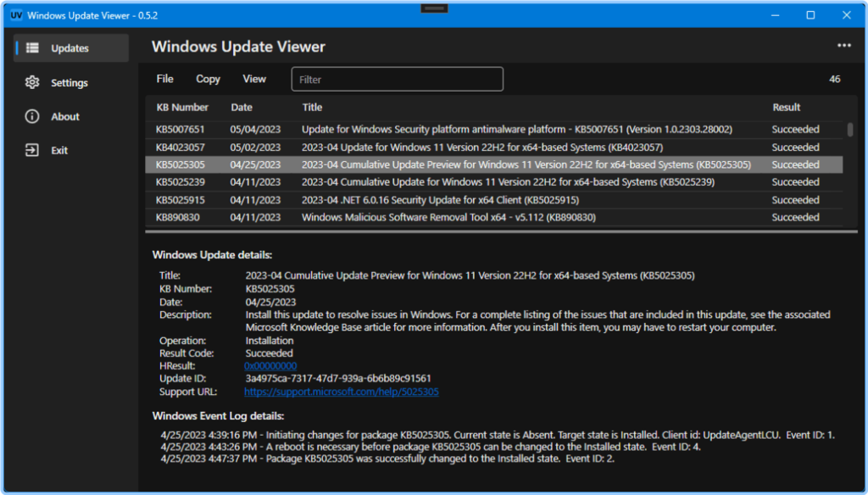Viewport: 868px width, 495px height.
Task: Open the Updates list icon in sidebar
Action: click(x=32, y=48)
